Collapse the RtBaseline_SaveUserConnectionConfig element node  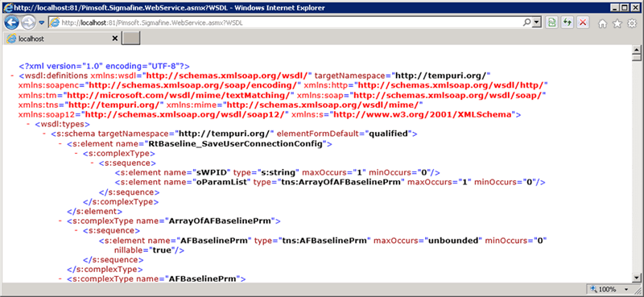coord(60,144)
